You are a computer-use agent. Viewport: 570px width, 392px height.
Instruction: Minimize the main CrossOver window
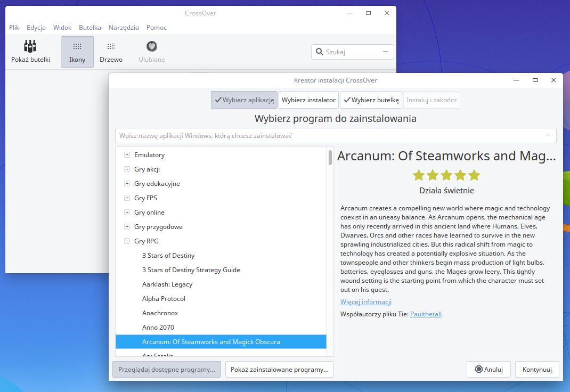tap(349, 13)
